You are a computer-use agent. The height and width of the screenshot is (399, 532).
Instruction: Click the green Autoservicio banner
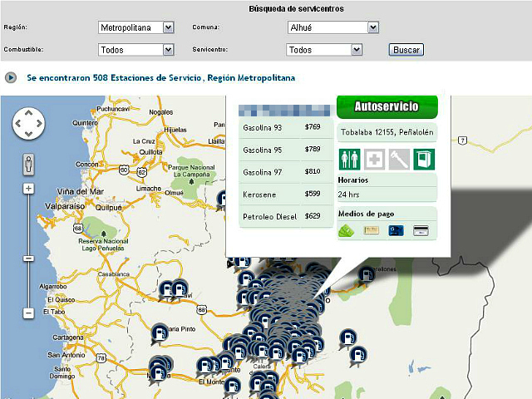click(387, 106)
